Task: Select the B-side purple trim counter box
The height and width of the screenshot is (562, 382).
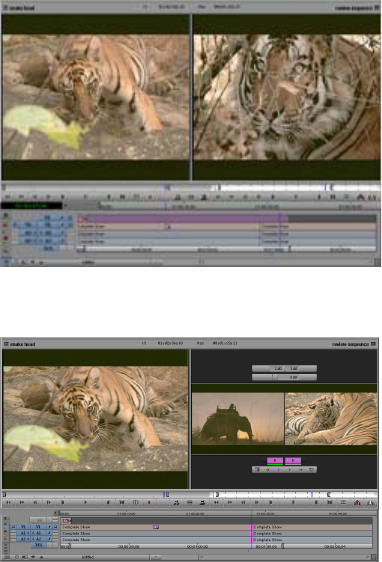Action: click(293, 461)
